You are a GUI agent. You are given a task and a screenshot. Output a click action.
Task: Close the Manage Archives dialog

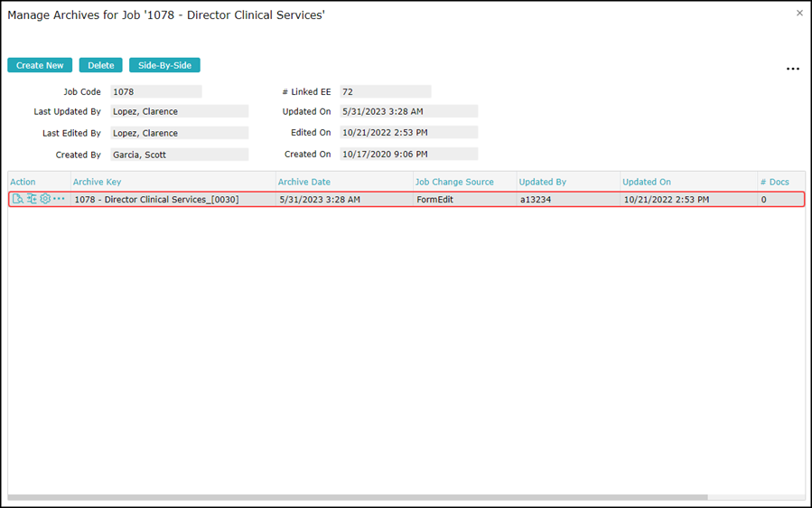click(x=799, y=13)
